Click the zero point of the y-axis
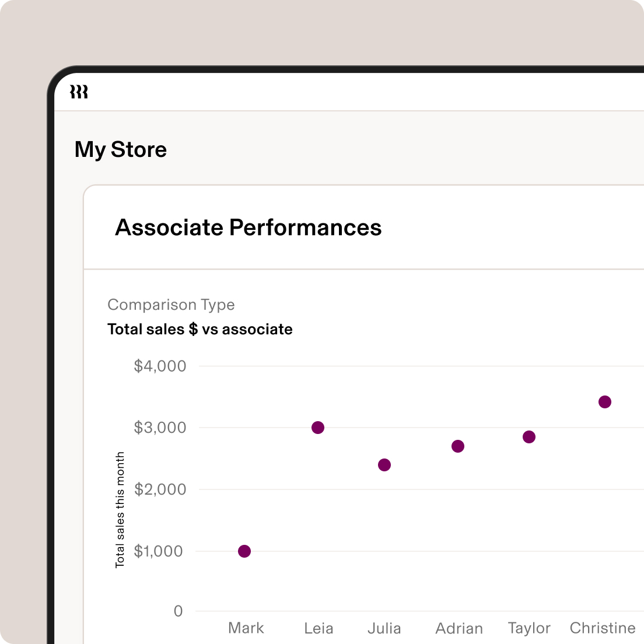644x644 pixels. coord(178,611)
